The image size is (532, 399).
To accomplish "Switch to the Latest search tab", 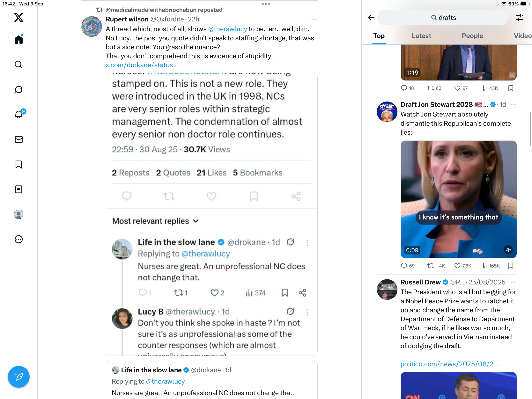I will pos(421,36).
